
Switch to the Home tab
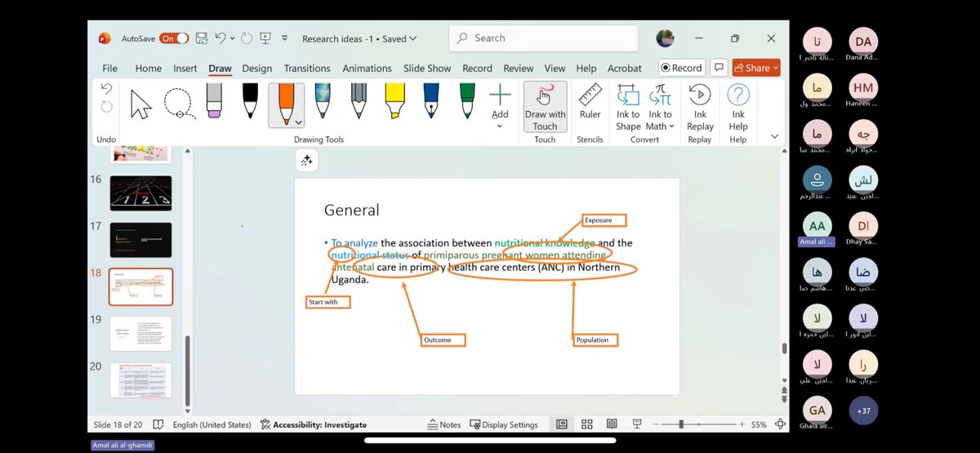[149, 69]
